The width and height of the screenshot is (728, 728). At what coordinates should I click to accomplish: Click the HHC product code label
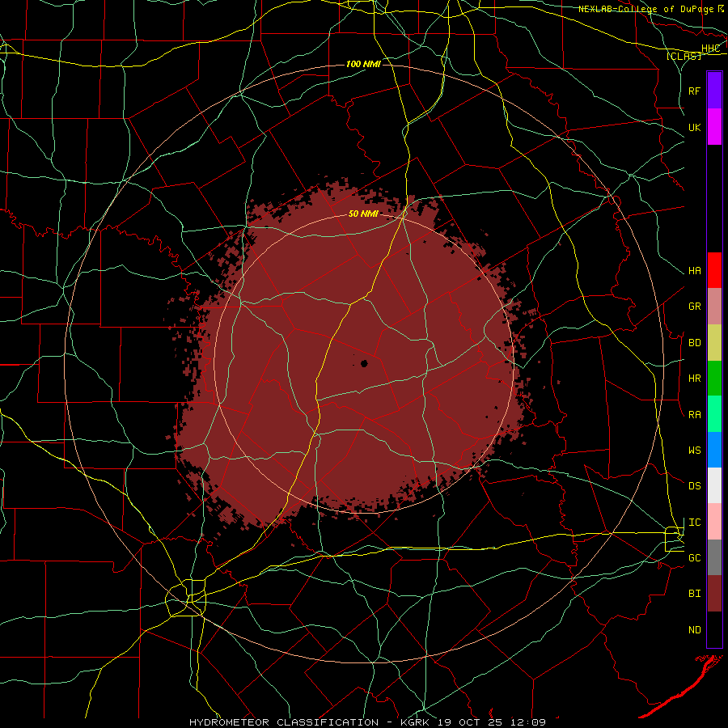pyautogui.click(x=710, y=49)
